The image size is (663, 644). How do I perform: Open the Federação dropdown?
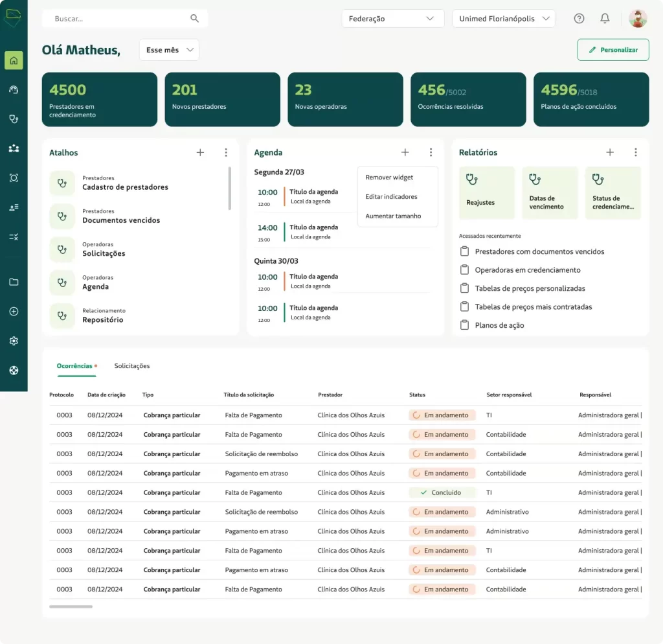[x=392, y=19]
